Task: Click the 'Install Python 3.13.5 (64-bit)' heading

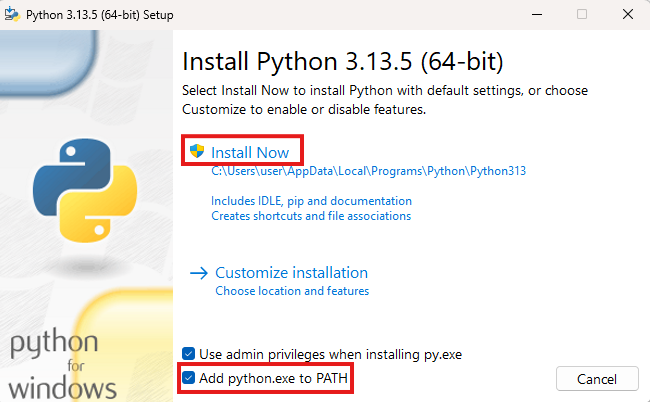Action: [343, 61]
